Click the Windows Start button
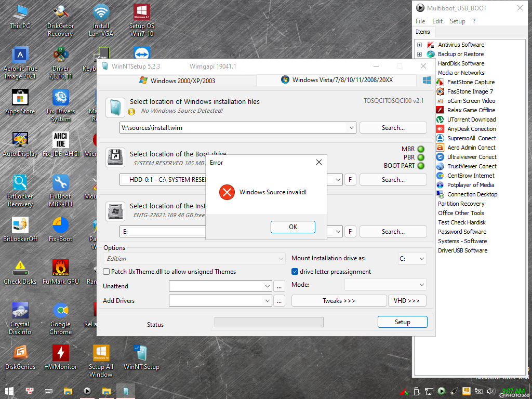 click(x=9, y=391)
